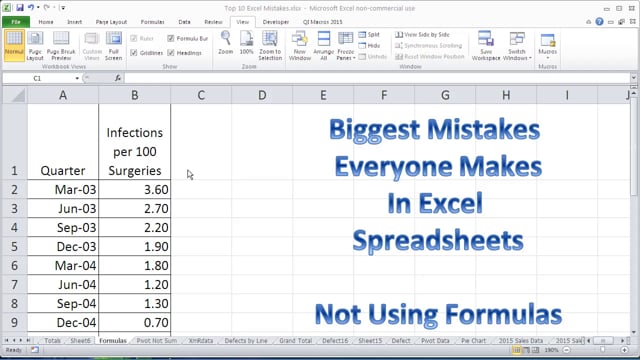Image resolution: width=640 pixels, height=360 pixels.
Task: Hide the current window
Action: (369, 46)
